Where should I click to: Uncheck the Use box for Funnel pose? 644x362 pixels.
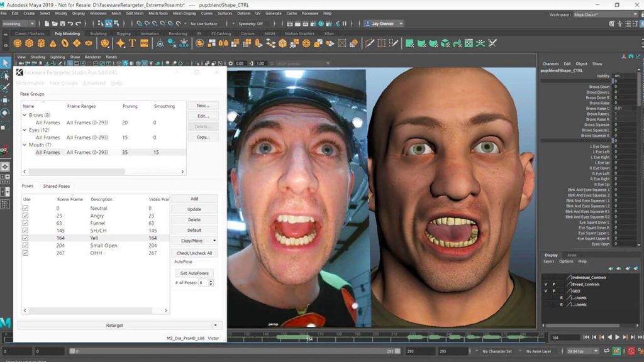pyautogui.click(x=25, y=223)
